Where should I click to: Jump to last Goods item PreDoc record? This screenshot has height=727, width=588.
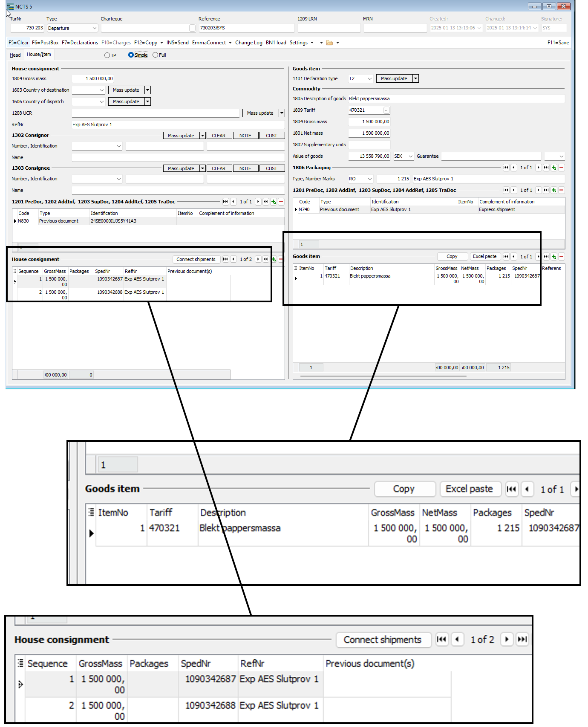(x=546, y=190)
